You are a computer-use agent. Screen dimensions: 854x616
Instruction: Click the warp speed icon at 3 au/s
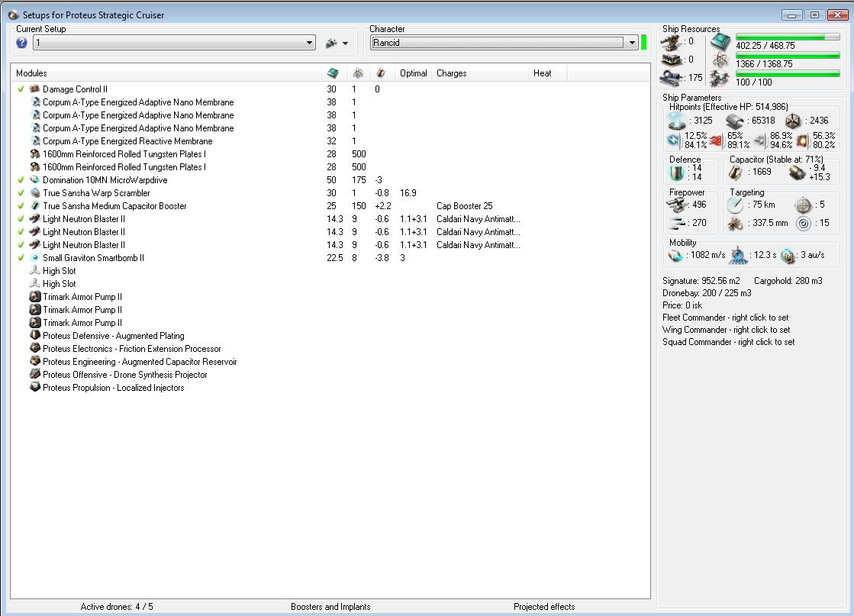pos(788,256)
